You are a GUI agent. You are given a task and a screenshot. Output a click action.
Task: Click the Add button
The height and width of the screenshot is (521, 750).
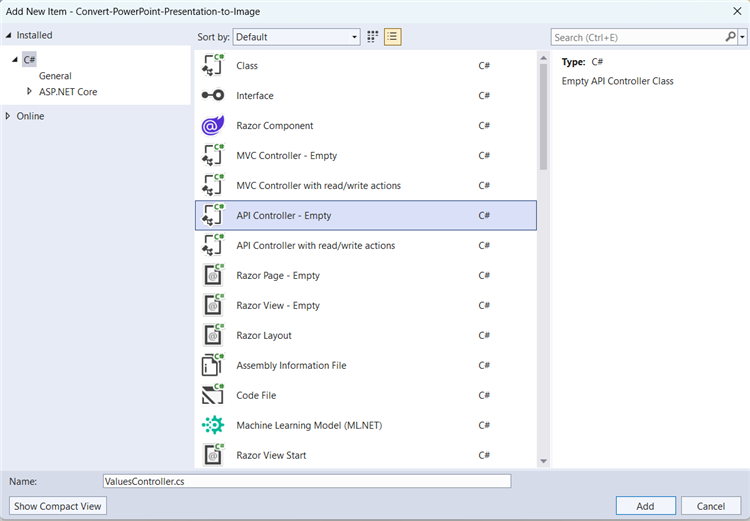(x=646, y=506)
